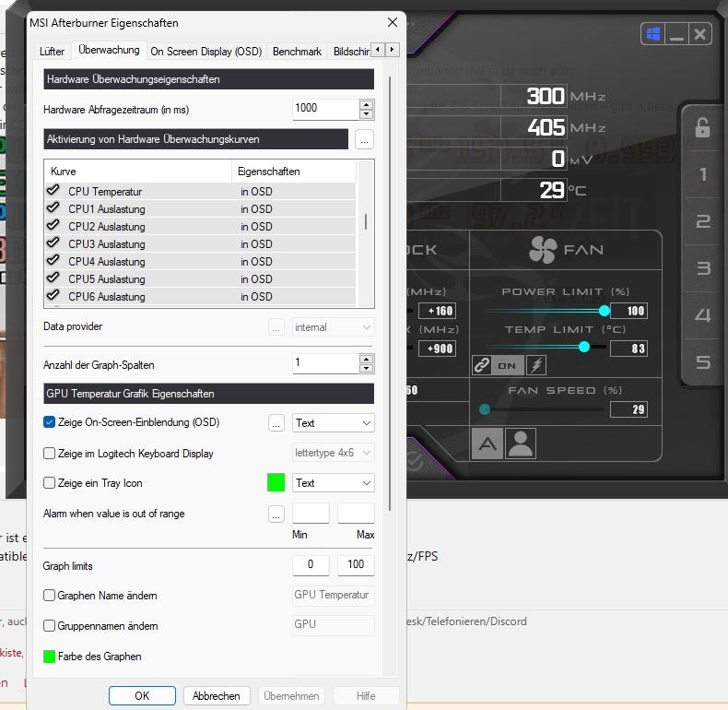This screenshot has width=728, height=710.
Task: Pick the green tray icon color swatch
Action: [x=276, y=482]
